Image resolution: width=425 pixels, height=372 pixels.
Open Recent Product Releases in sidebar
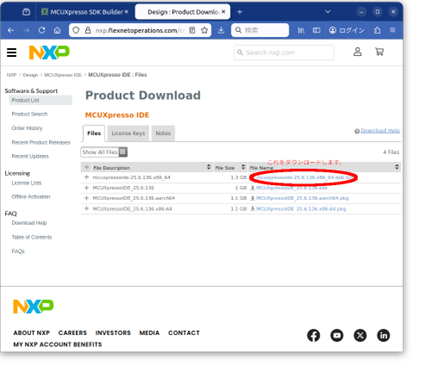[41, 142]
